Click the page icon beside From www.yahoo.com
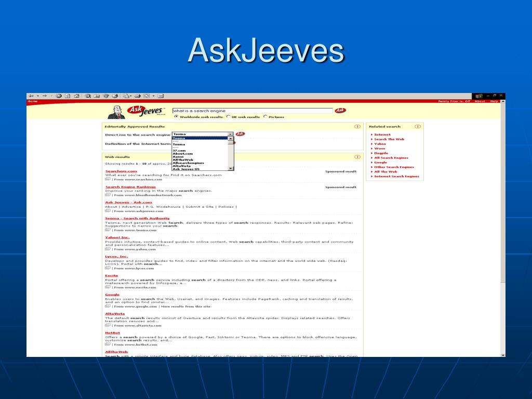532x399 pixels. [108, 249]
